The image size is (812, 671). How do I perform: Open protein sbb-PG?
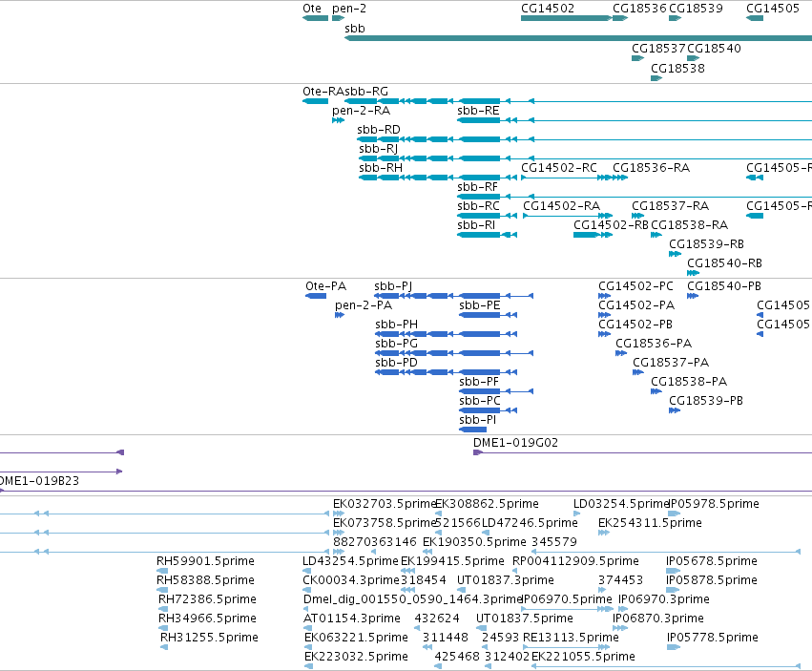pos(454,353)
